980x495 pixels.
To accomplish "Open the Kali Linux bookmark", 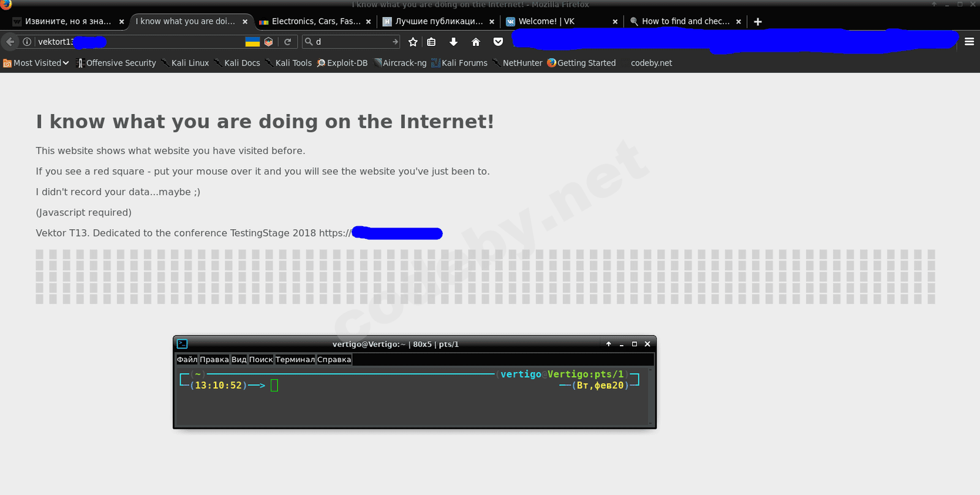I will coord(184,63).
